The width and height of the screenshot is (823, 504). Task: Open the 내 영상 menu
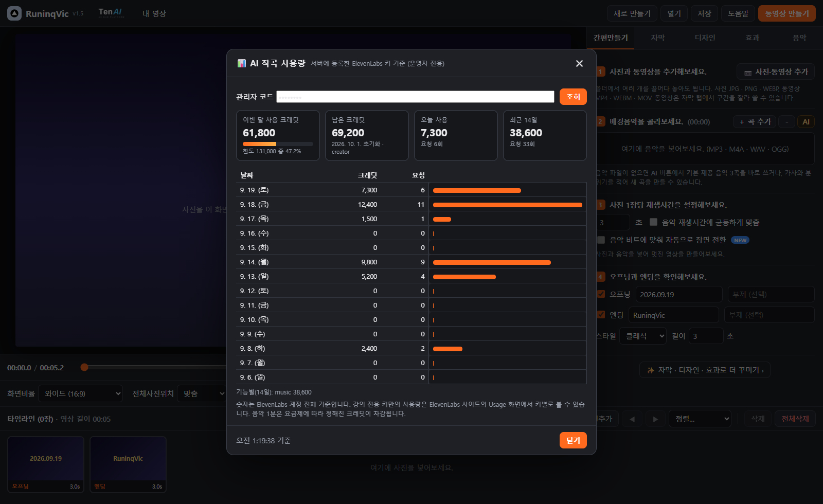[x=154, y=13]
